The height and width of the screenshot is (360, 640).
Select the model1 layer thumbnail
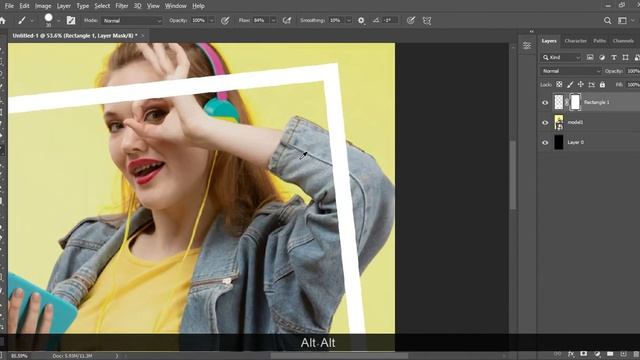click(x=559, y=122)
